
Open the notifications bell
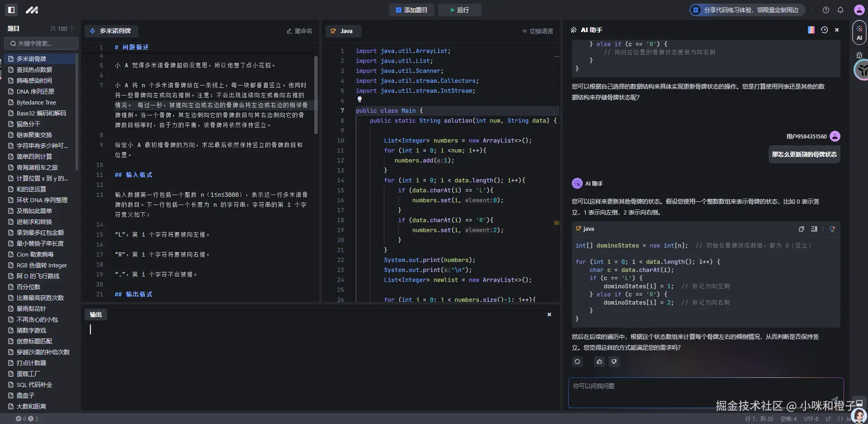point(840,10)
